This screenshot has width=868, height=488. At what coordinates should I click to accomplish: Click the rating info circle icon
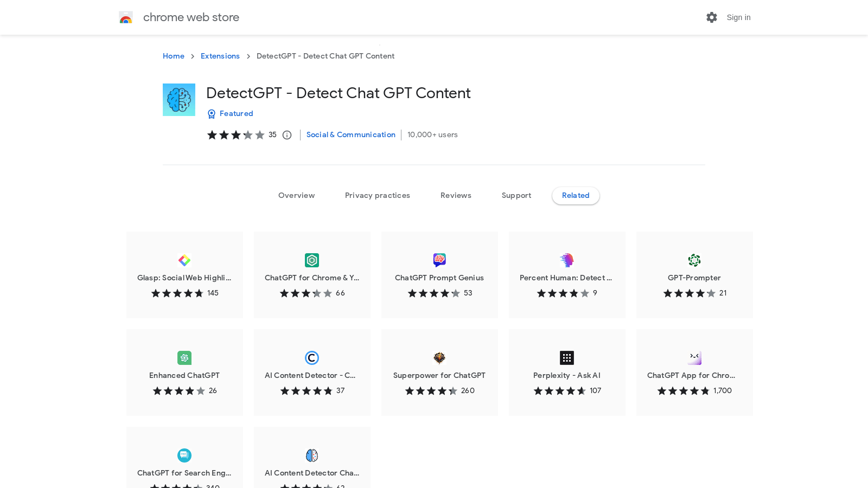pyautogui.click(x=287, y=135)
